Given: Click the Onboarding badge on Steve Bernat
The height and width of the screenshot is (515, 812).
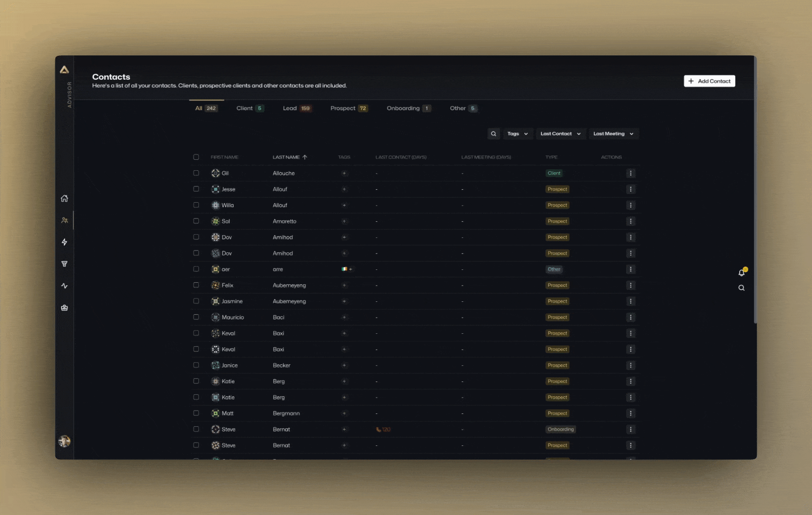Looking at the screenshot, I should pyautogui.click(x=560, y=430).
